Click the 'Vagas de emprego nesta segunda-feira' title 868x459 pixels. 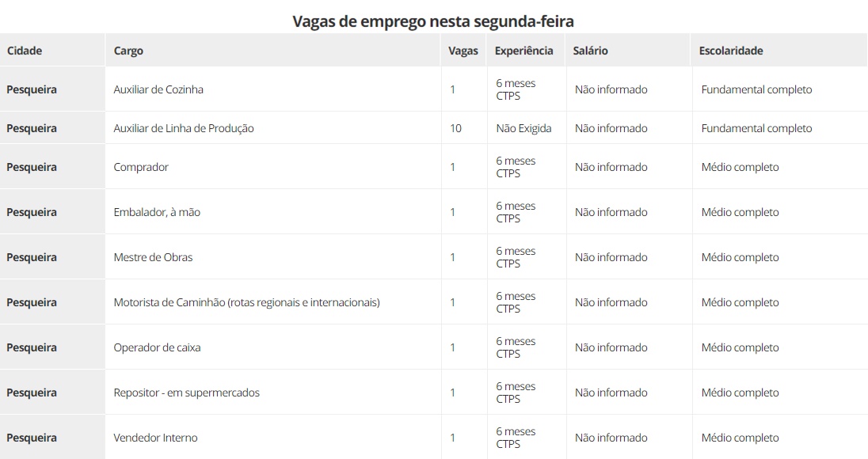point(433,21)
